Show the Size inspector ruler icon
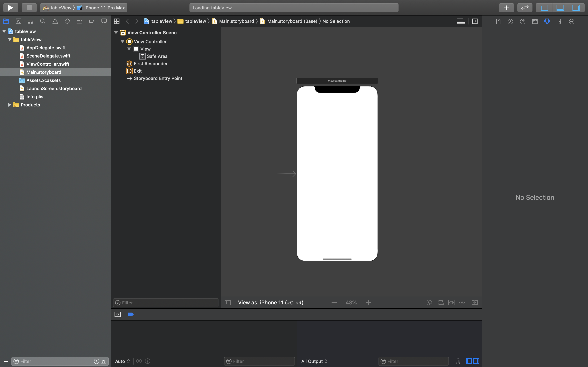The image size is (588, 367). coord(559,22)
